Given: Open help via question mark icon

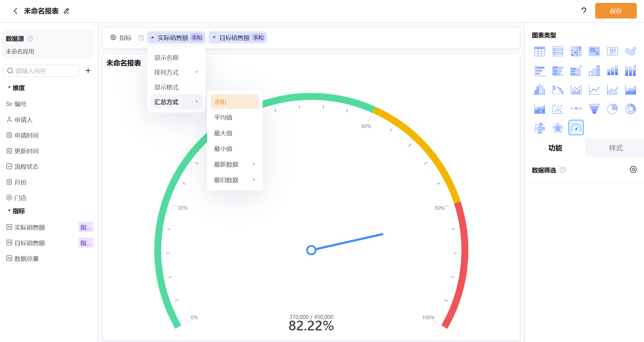Looking at the screenshot, I should pos(584,11).
